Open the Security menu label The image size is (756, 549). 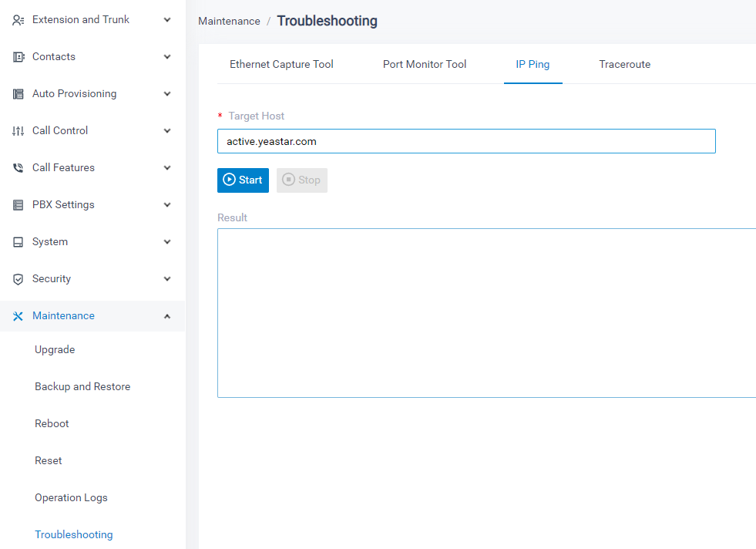51,279
